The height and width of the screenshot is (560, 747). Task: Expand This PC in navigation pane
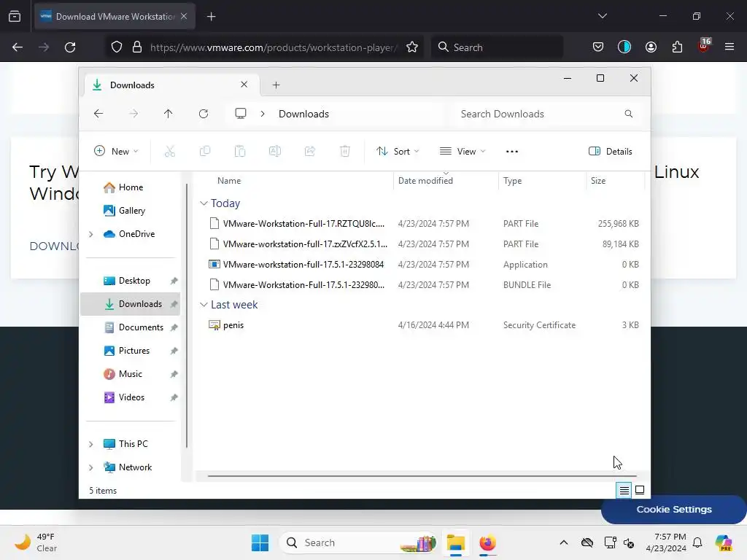(x=91, y=444)
